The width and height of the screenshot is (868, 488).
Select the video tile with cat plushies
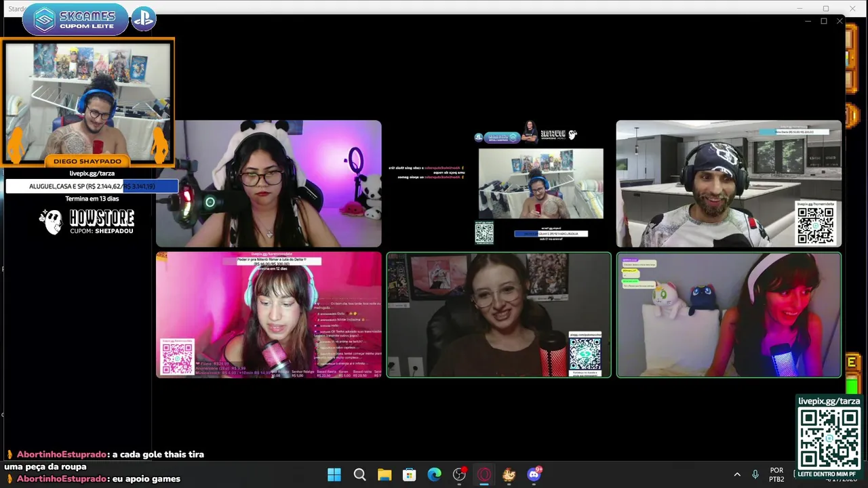[729, 314]
